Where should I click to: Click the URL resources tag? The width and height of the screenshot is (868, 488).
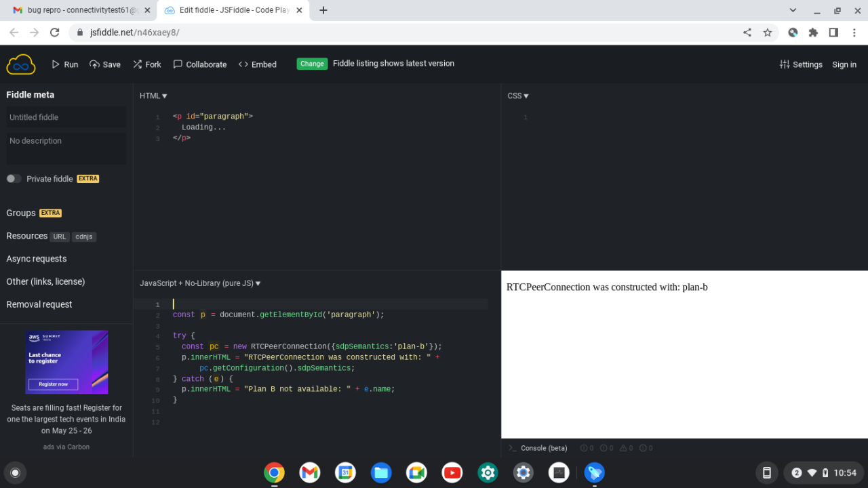point(60,237)
